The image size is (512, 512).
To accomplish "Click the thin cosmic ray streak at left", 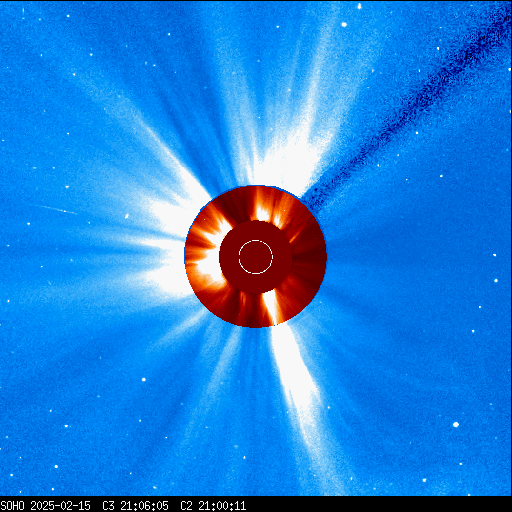I will (x=56, y=209).
